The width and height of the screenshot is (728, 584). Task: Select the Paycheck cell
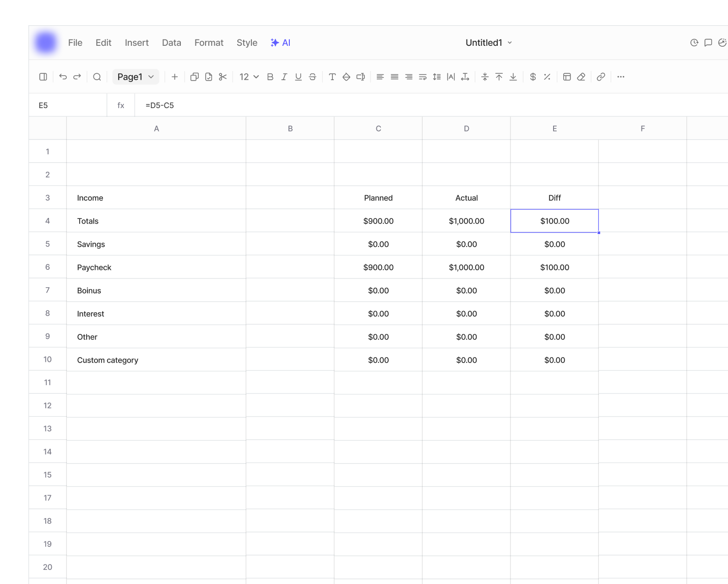[x=157, y=267]
